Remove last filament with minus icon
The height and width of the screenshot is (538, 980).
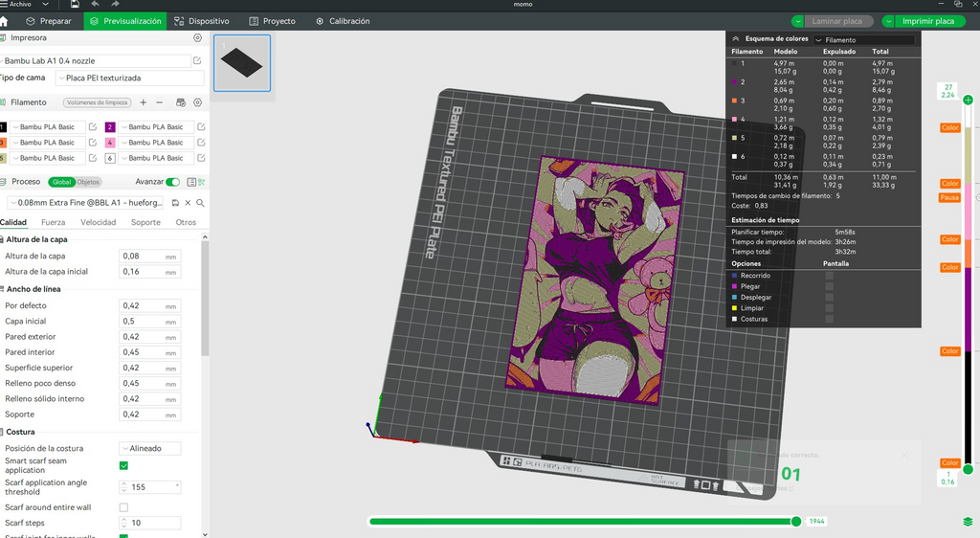[x=160, y=102]
